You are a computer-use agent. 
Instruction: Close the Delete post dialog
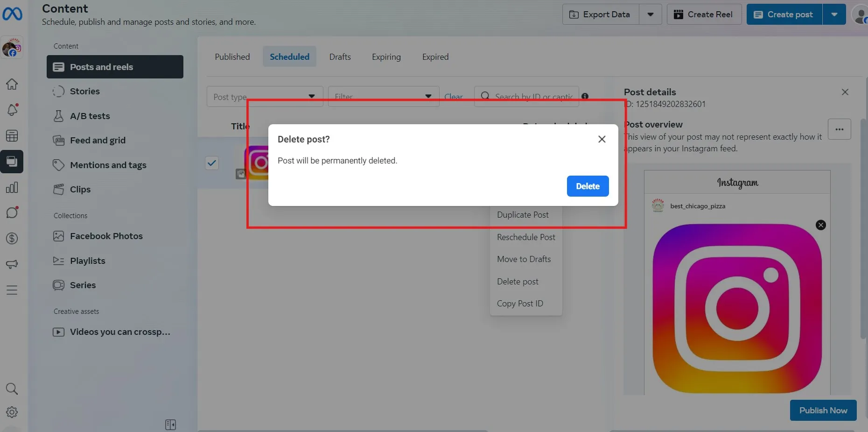[x=602, y=139]
